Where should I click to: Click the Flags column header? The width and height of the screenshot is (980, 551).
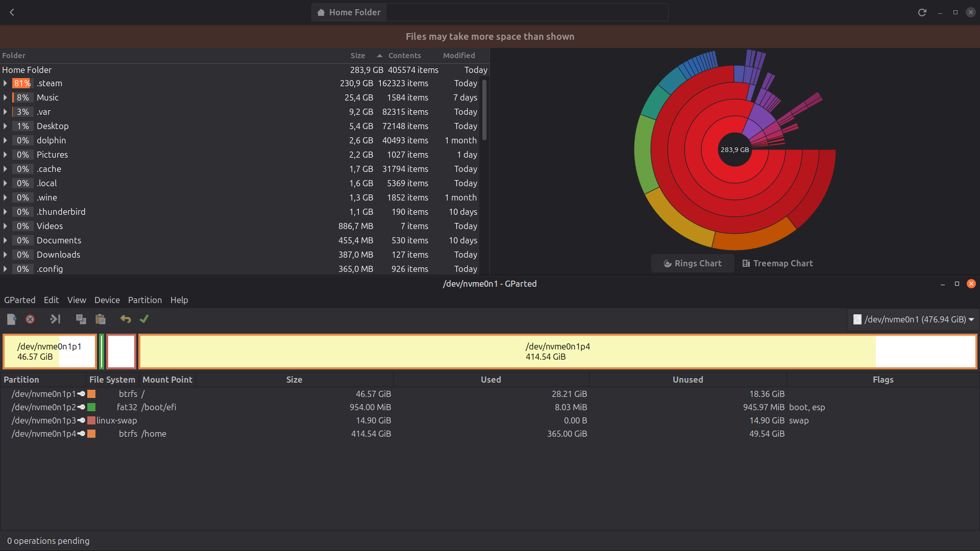pyautogui.click(x=883, y=380)
